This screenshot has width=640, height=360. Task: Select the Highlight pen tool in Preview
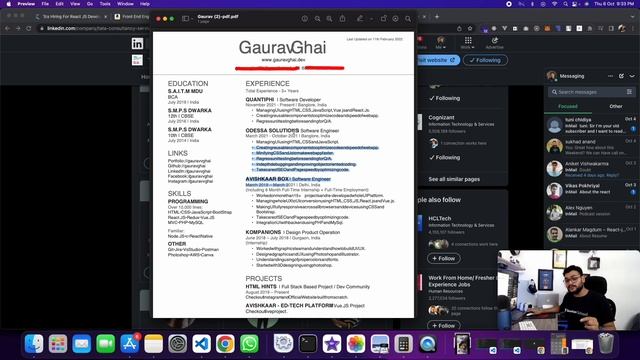[x=360, y=19]
